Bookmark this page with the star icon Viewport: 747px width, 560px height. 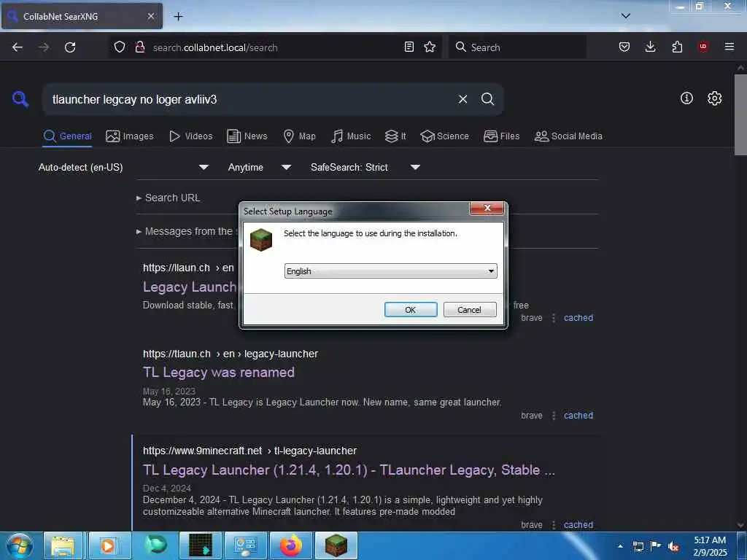click(x=430, y=47)
